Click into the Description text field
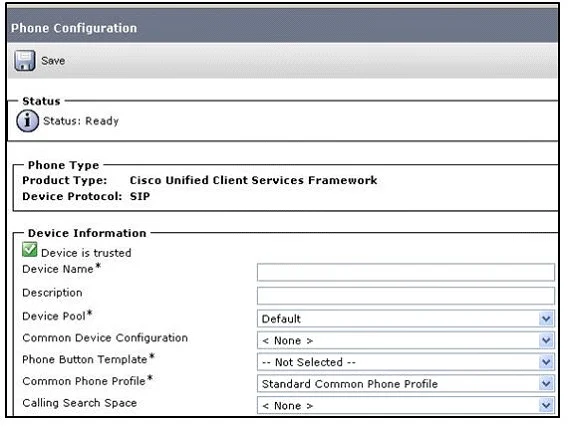The image size is (568, 427). pyautogui.click(x=405, y=296)
